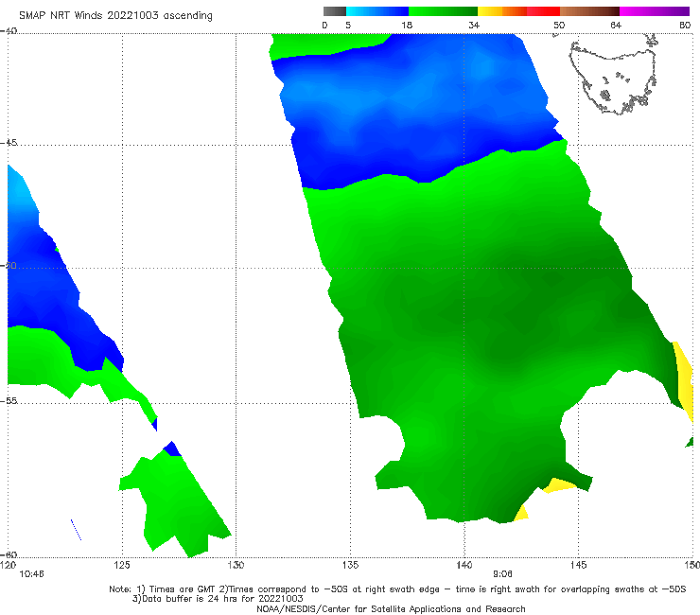700x615 pixels.
Task: Click the longitude label '135'
Action: 350,565
